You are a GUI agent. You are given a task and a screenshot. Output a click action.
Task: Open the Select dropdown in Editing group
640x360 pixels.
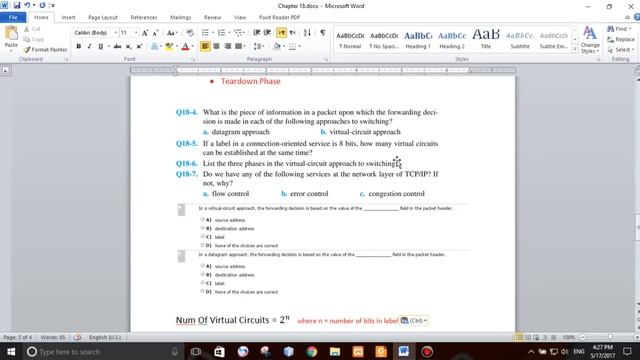[x=621, y=49]
